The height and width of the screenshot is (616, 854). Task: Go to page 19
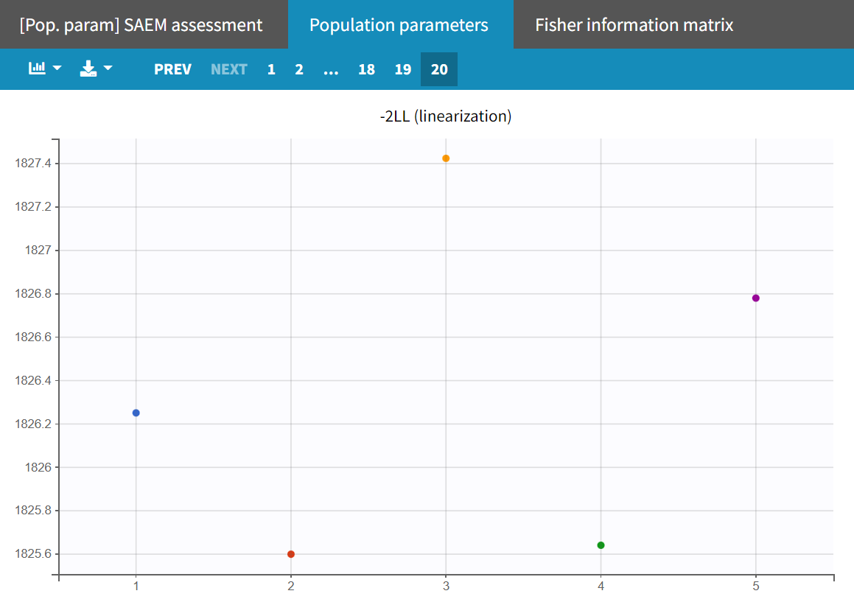coord(402,69)
